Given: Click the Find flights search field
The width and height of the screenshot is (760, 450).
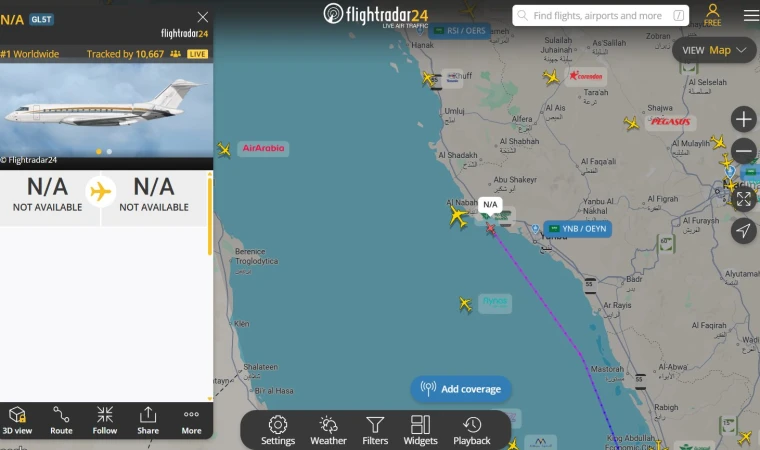Looking at the screenshot, I should click(600, 16).
